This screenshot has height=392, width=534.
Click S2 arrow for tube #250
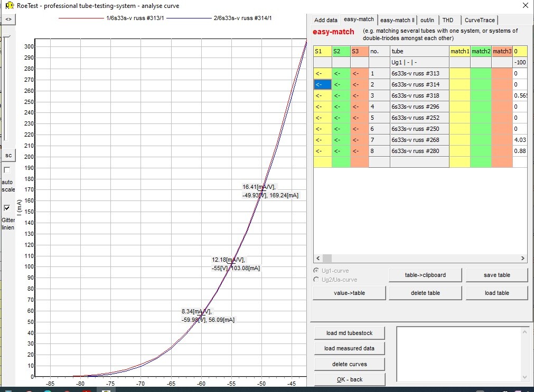[x=341, y=129]
